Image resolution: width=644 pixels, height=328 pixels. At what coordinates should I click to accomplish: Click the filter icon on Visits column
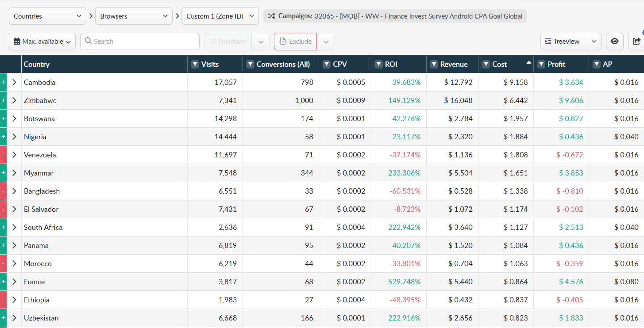(x=195, y=65)
